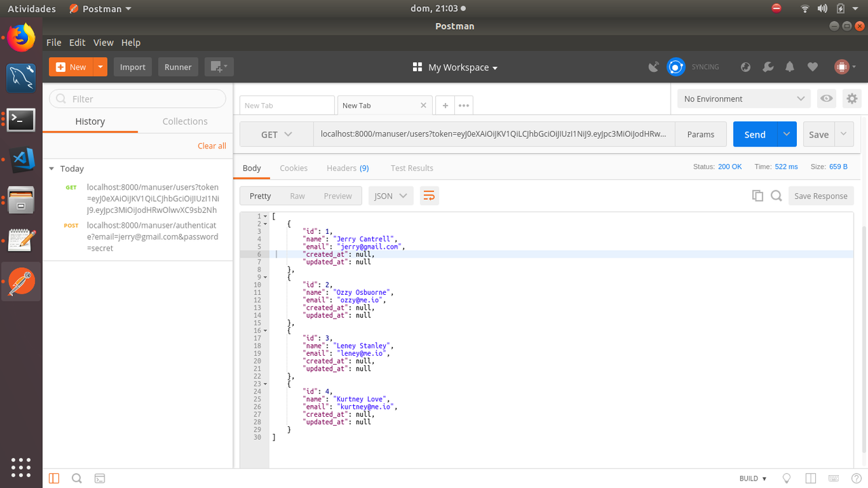Add a new request tab with plus
The image size is (868, 488).
(445, 105)
